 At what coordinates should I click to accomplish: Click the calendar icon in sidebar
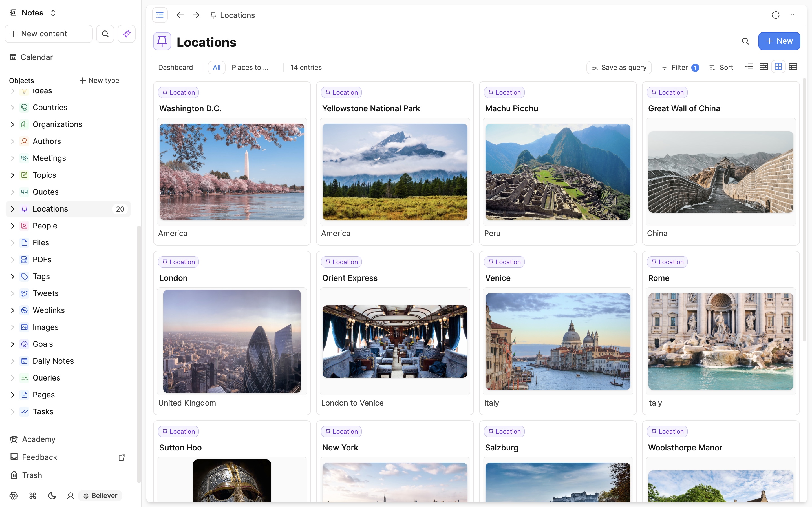pyautogui.click(x=13, y=57)
